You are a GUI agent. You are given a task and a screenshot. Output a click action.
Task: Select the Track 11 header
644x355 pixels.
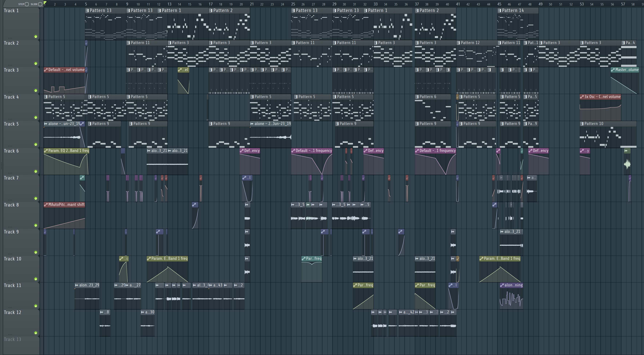click(x=21, y=296)
